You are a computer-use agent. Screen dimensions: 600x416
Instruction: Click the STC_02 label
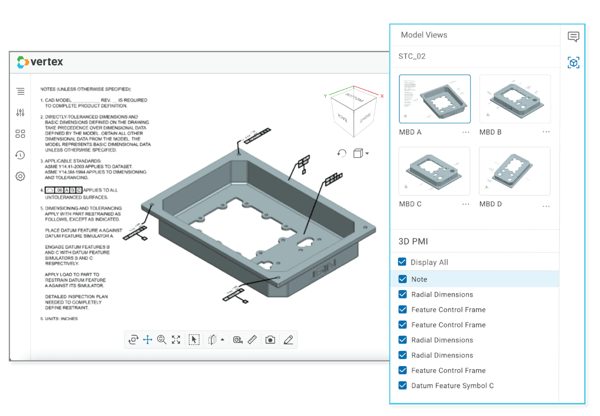tap(412, 56)
